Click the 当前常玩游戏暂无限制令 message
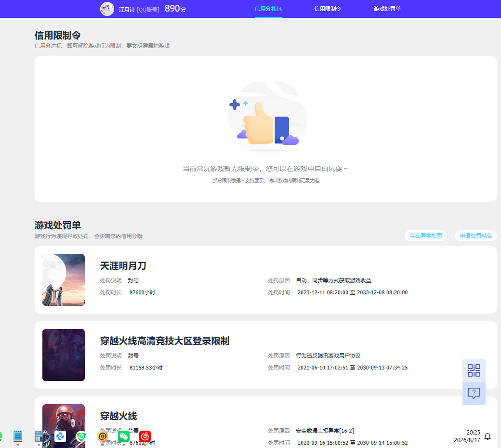The width and height of the screenshot is (501, 448). (x=265, y=169)
